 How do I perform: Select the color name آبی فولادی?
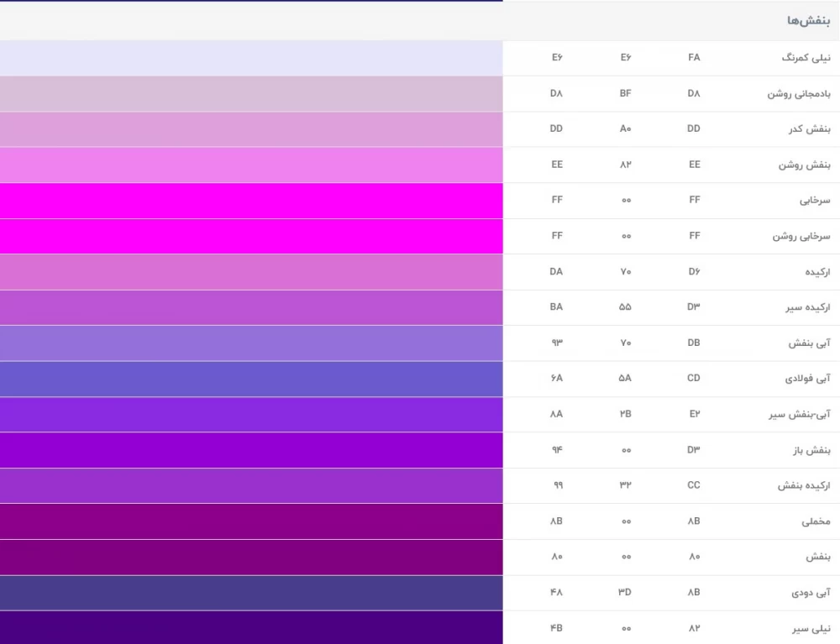(807, 379)
